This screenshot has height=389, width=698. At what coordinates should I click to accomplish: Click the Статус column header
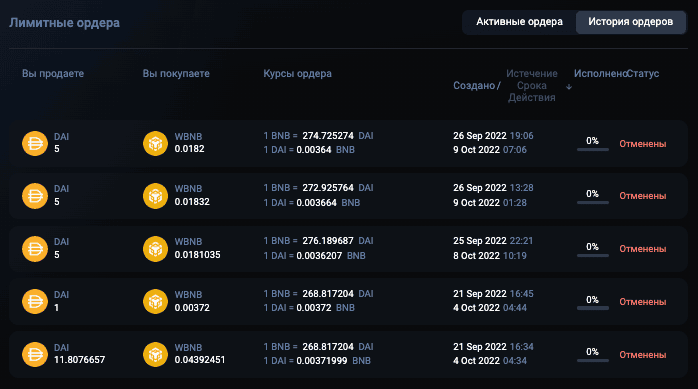coord(643,73)
